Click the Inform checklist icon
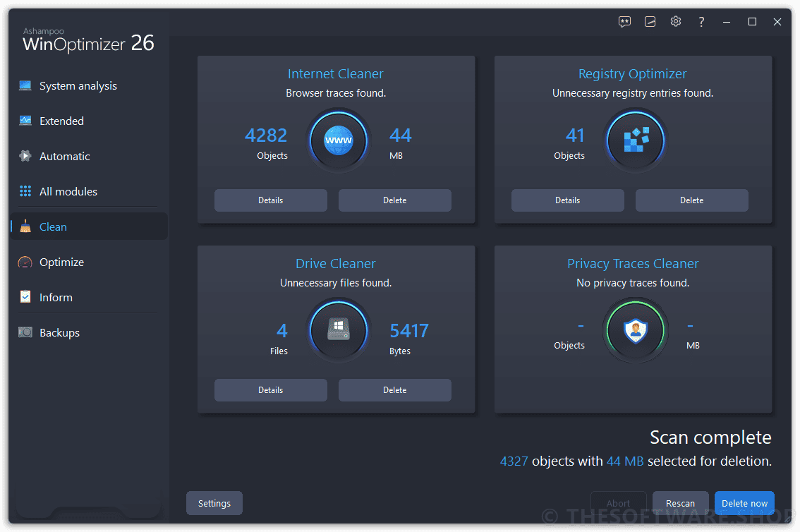Screen dimensions: 800x532 point(25,297)
